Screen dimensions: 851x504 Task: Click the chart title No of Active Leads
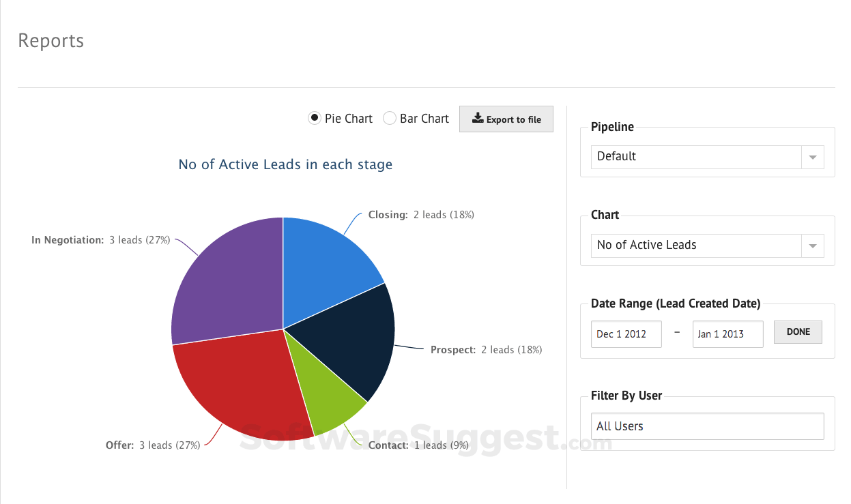pos(285,164)
